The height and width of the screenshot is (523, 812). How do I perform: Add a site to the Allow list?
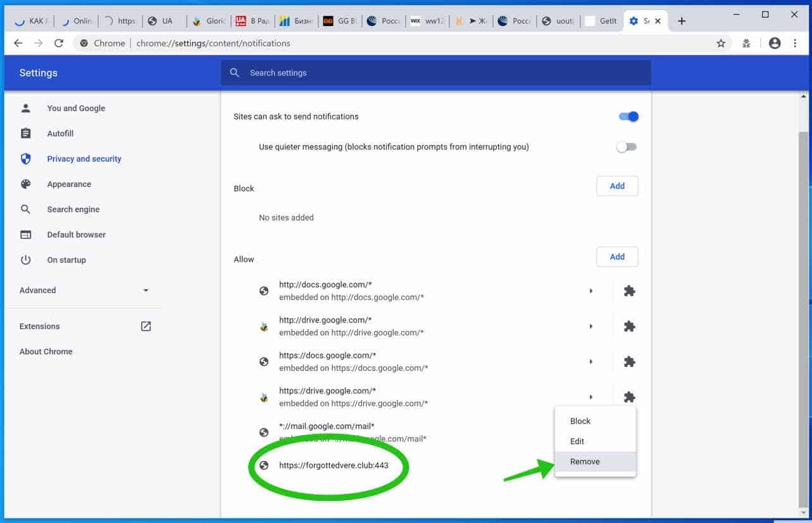[617, 257]
